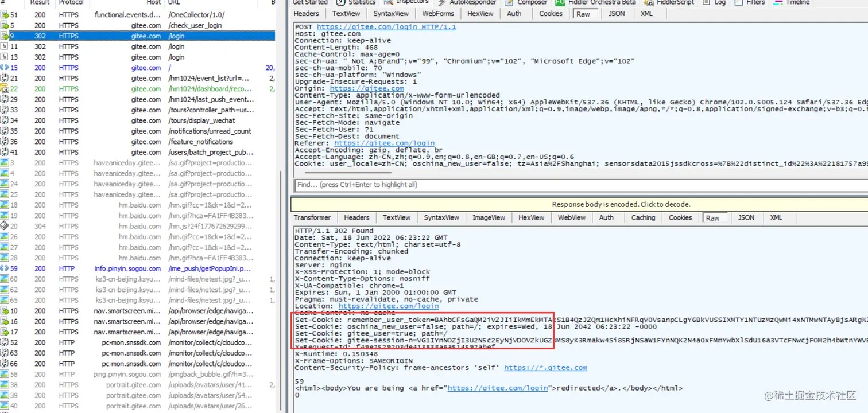Image resolution: width=868 pixels, height=413 pixels.
Task: Click the request icon of session 66
Action: 5,364
